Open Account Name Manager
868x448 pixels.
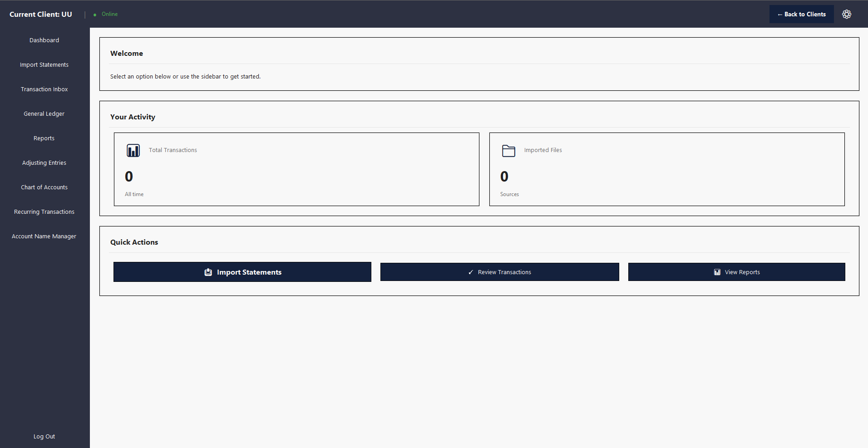pos(44,236)
